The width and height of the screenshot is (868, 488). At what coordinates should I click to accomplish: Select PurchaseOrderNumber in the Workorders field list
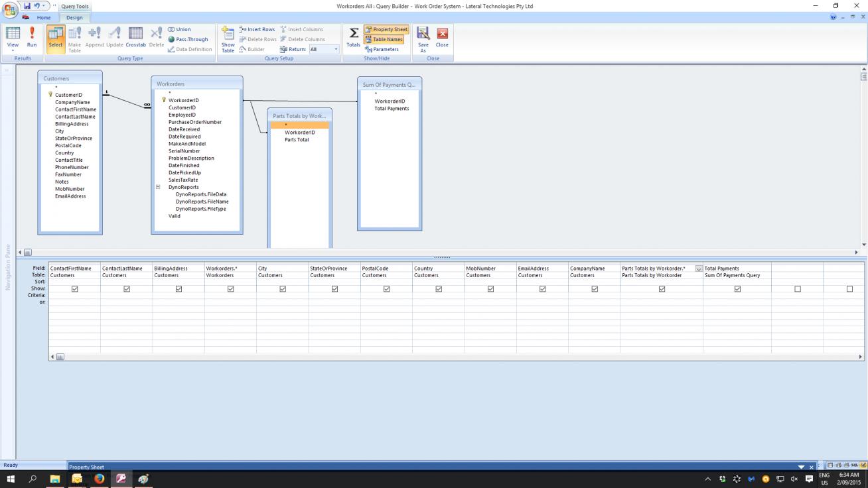tap(195, 122)
